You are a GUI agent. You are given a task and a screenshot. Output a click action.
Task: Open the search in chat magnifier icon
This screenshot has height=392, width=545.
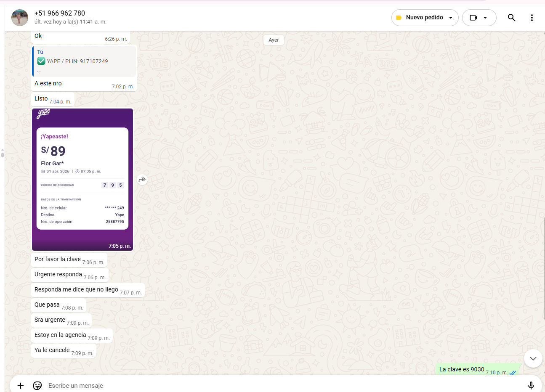511,18
